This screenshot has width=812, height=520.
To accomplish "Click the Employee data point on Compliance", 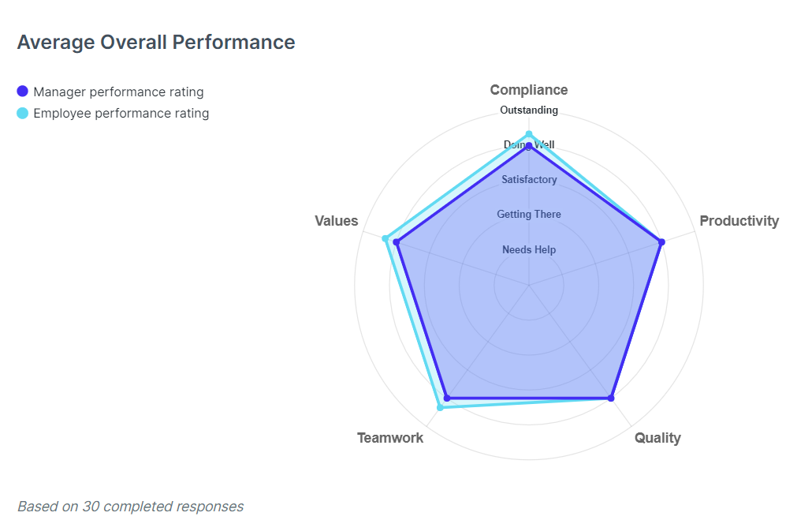I will point(529,134).
